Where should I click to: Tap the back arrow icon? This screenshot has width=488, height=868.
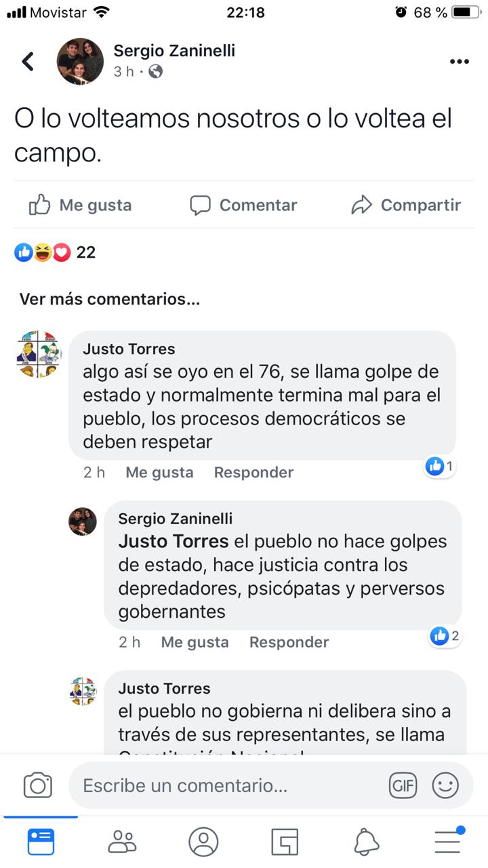point(28,62)
